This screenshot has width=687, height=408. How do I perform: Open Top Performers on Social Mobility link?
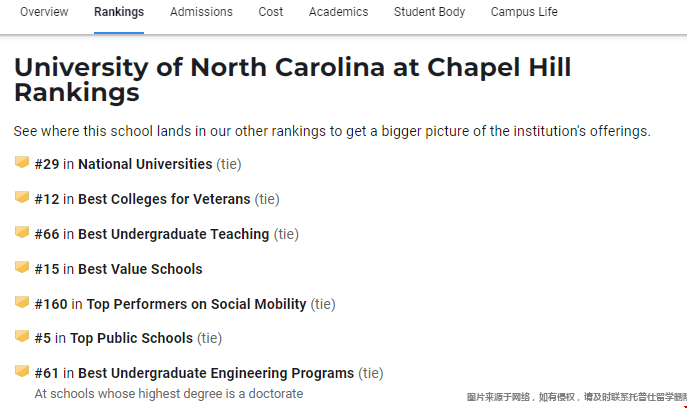point(196,304)
